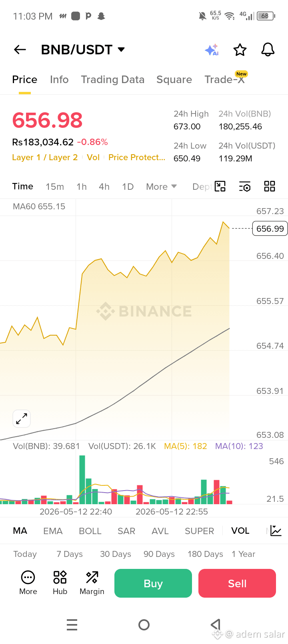Toggle the BOLL indicator on
This screenshot has height=644, width=288.
click(90, 531)
